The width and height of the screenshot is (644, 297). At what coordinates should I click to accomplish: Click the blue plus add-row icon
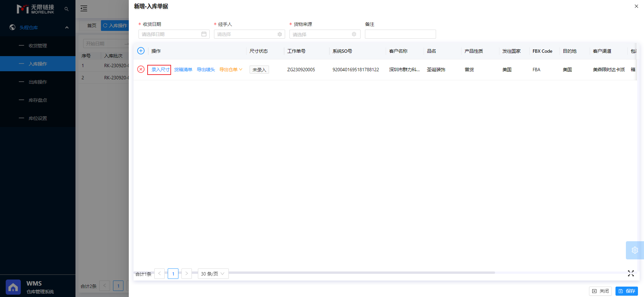(141, 51)
